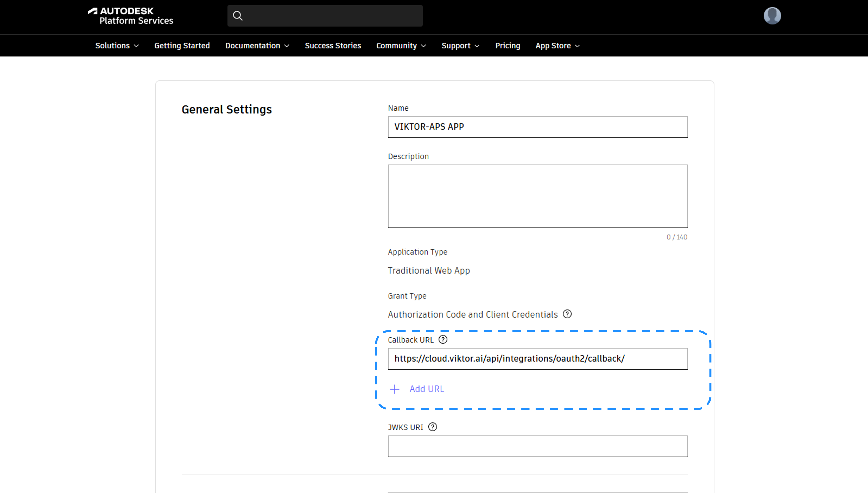This screenshot has height=493, width=868.
Task: Focus the app Name input field
Action: [537, 127]
